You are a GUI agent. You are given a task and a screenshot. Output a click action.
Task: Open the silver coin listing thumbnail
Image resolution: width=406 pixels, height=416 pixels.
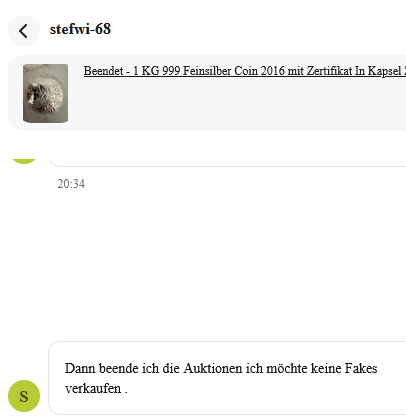click(45, 93)
